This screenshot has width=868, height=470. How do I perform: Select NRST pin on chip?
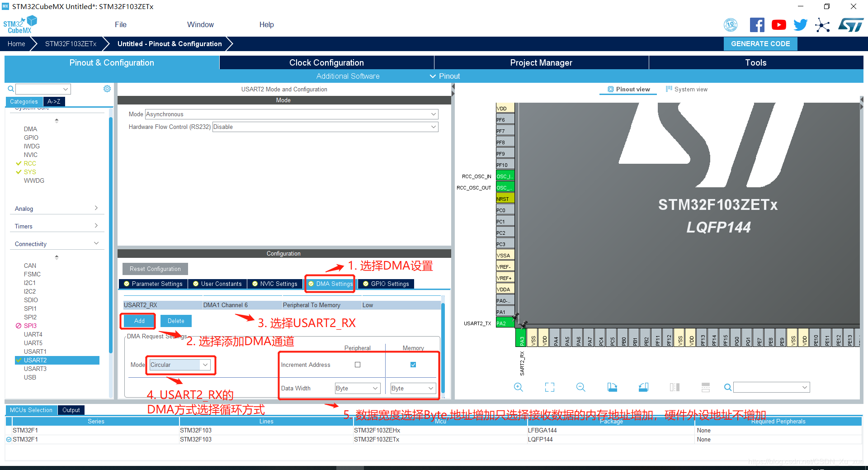(505, 199)
